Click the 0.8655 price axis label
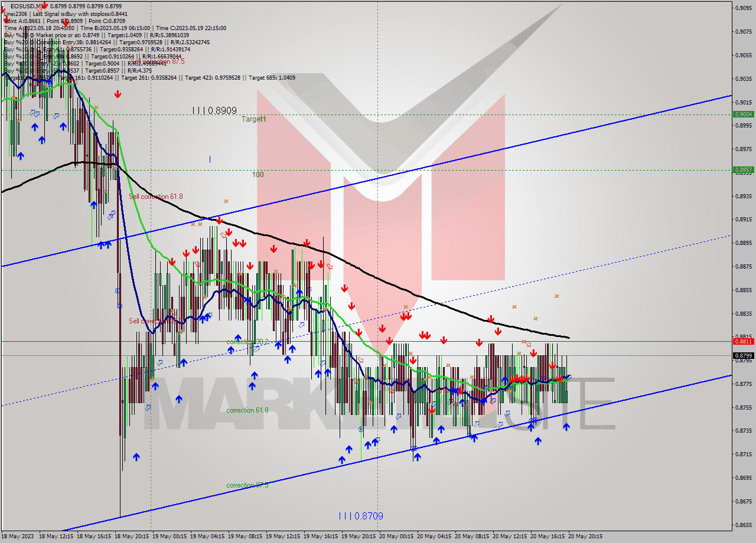The width and height of the screenshot is (756, 543). click(742, 525)
